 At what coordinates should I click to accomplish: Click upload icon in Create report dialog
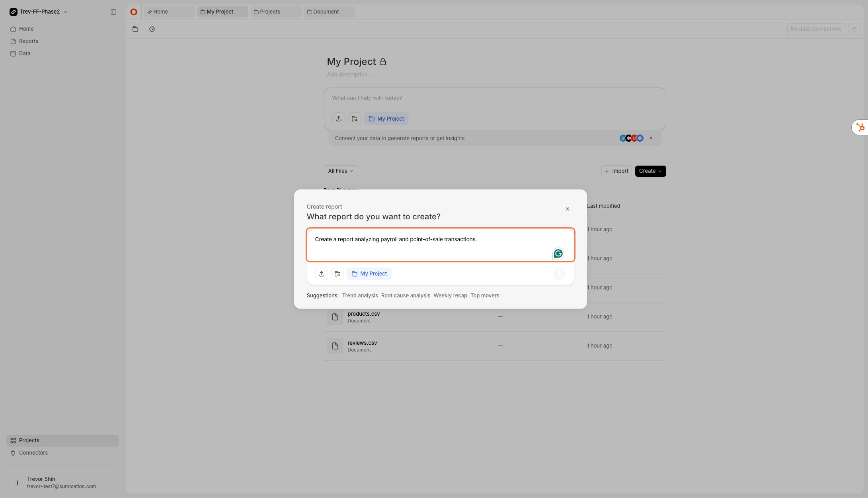coord(322,274)
